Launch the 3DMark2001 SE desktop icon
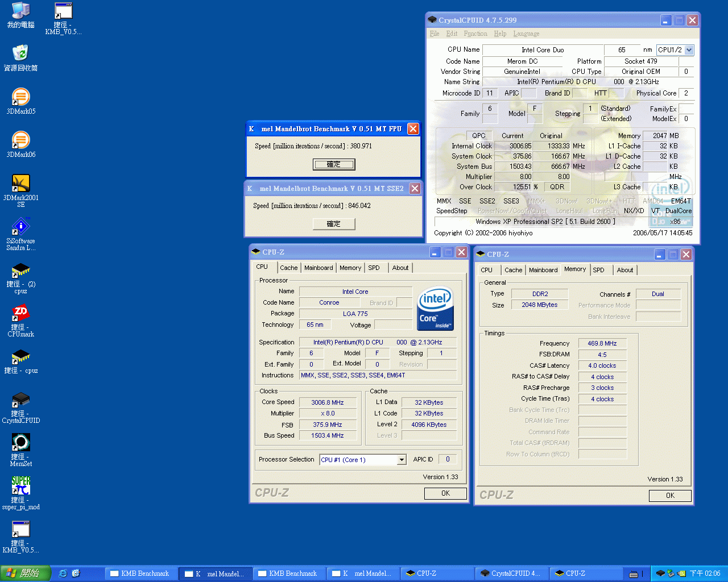 point(20,184)
